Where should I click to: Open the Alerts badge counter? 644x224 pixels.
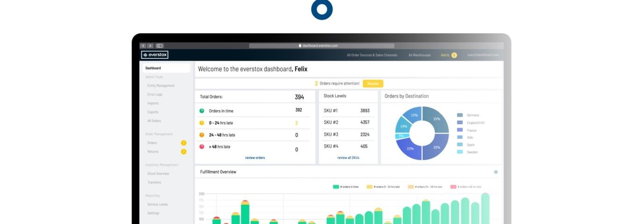454,55
